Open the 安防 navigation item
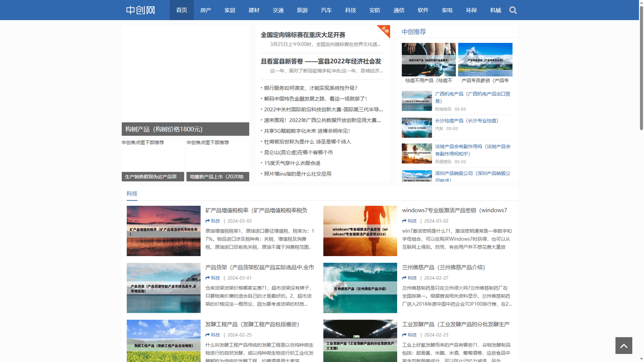The width and height of the screenshot is (644, 362). click(375, 10)
